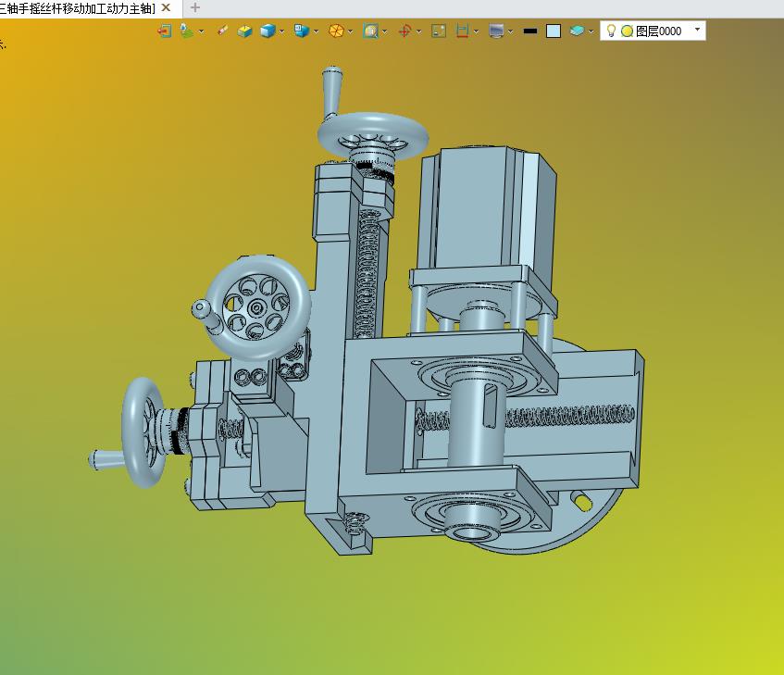This screenshot has width=784, height=675.
Task: Click the green framed view icon
Action: 439,31
